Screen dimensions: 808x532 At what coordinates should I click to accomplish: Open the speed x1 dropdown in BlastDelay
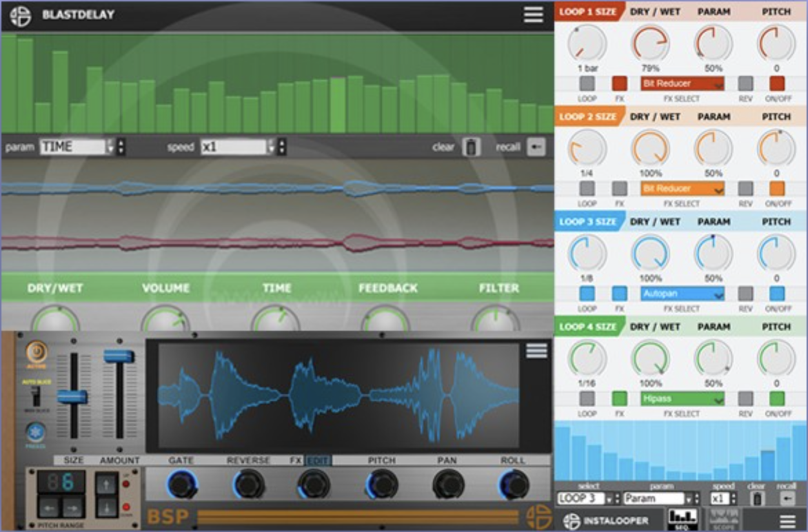pos(238,147)
